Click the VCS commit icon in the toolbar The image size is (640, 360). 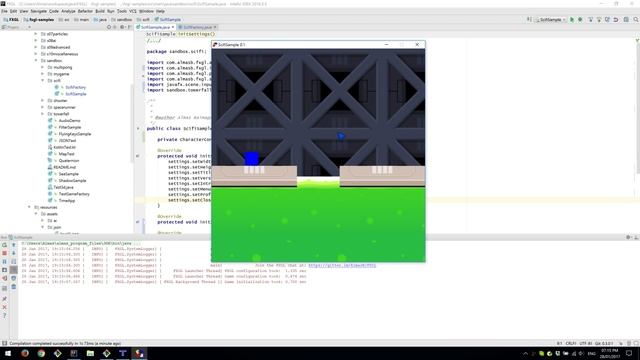[599, 20]
